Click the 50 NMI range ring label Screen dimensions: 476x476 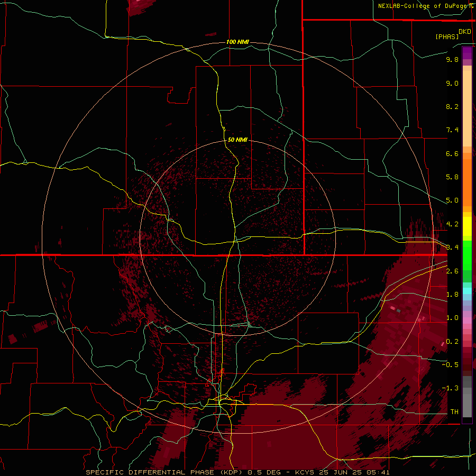[x=237, y=140]
